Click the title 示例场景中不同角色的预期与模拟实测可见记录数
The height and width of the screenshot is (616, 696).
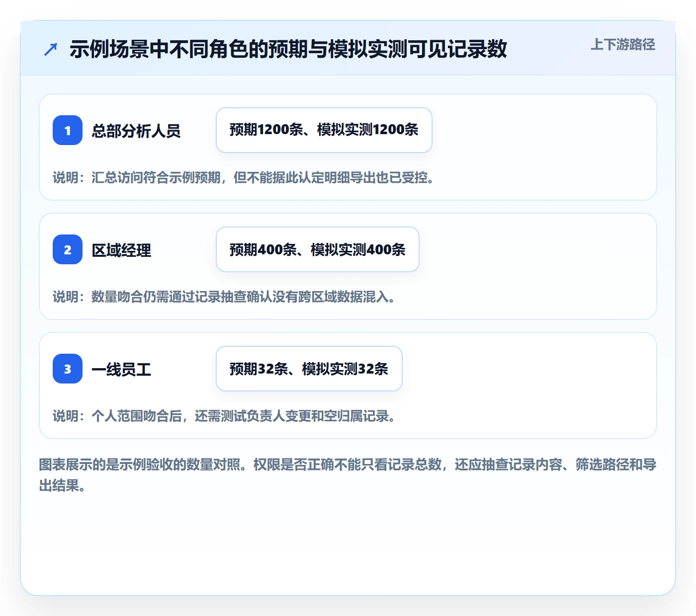[x=288, y=49]
